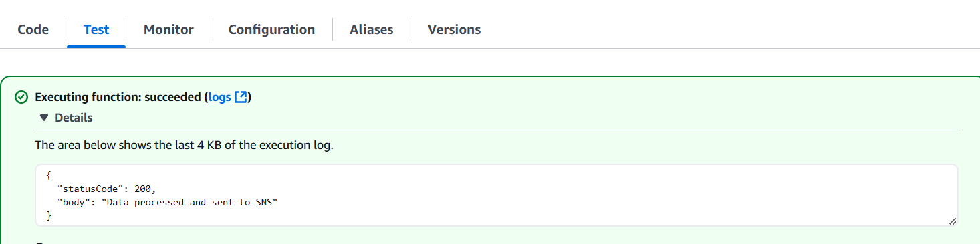The width and height of the screenshot is (980, 244).
Task: Collapse the Details disclosure triangle
Action: pos(44,118)
